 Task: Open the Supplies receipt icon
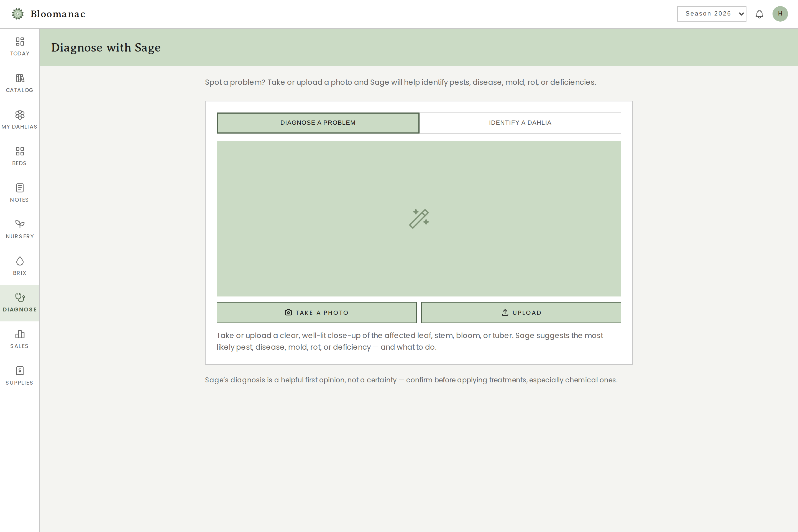(x=20, y=370)
